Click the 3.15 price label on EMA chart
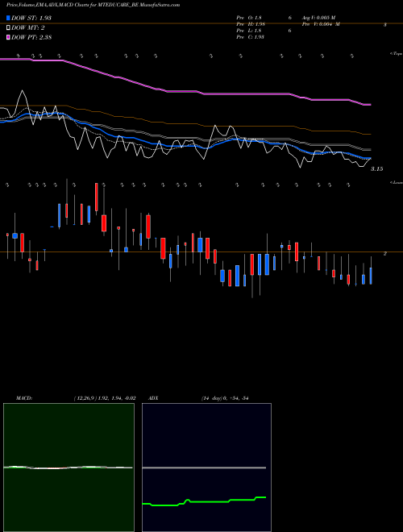Screen dimensions: 403x532 pos(376,169)
